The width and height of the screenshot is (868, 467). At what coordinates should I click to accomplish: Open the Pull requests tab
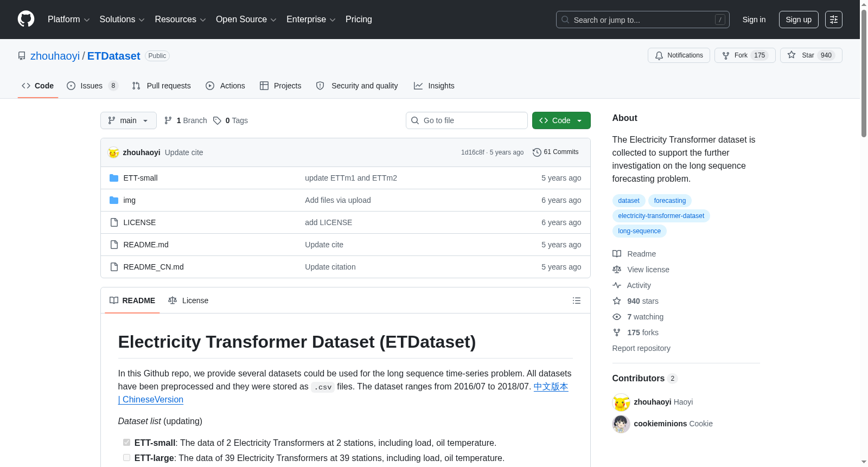point(162,86)
